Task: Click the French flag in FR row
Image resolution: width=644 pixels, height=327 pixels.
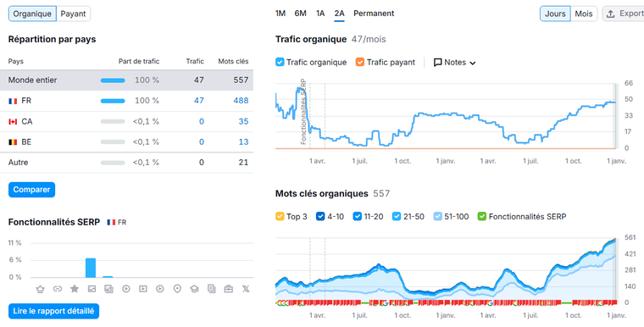Action: pyautogui.click(x=13, y=101)
